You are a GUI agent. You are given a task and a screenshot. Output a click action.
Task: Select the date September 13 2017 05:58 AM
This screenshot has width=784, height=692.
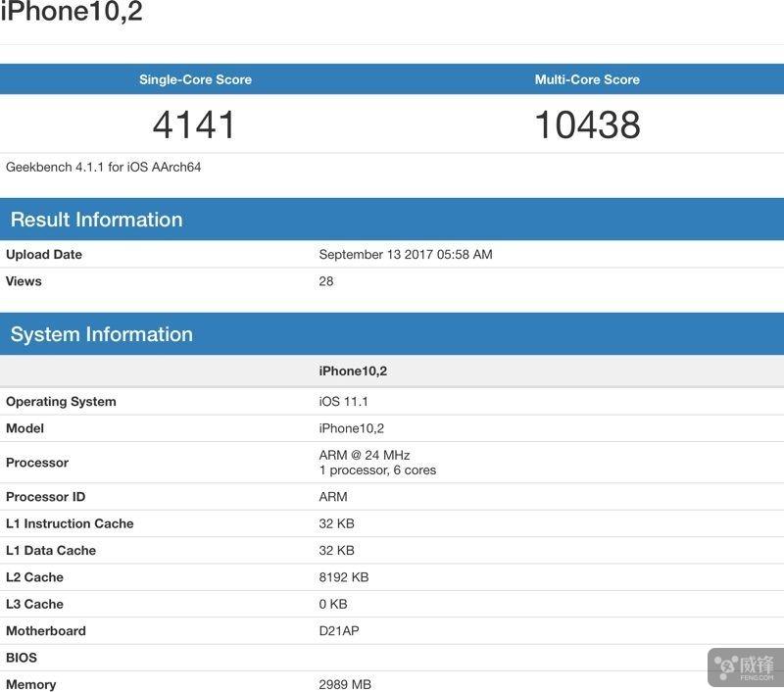point(406,254)
